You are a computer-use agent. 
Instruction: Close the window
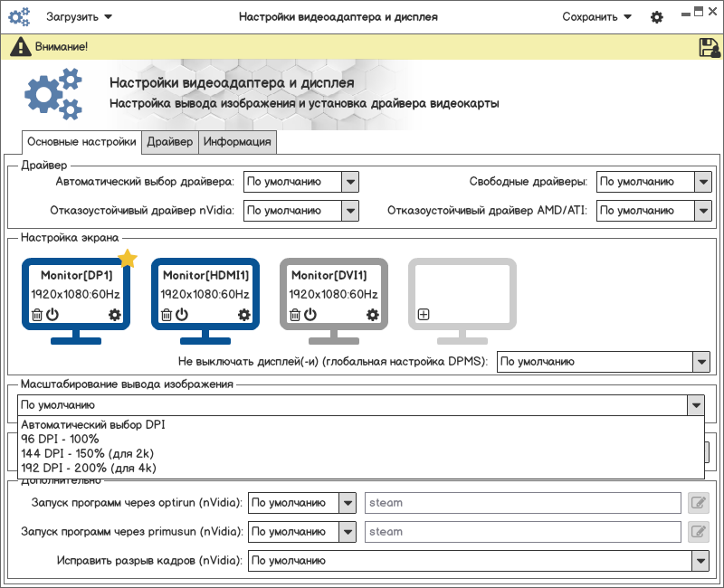(713, 11)
